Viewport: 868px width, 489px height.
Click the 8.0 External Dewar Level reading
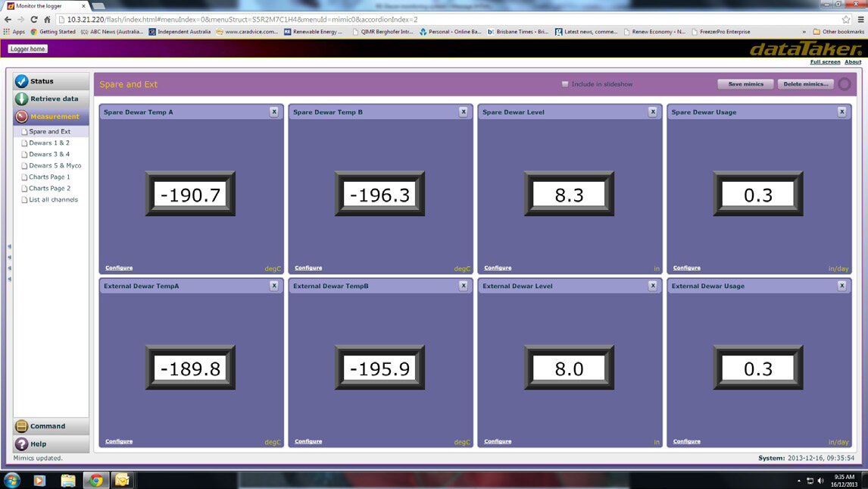pos(569,368)
